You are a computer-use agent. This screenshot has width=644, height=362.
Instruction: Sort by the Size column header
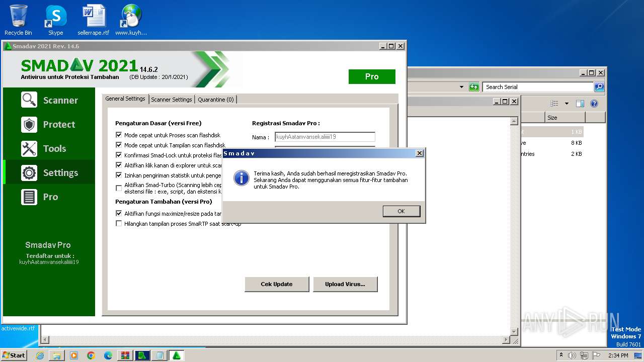coord(565,118)
